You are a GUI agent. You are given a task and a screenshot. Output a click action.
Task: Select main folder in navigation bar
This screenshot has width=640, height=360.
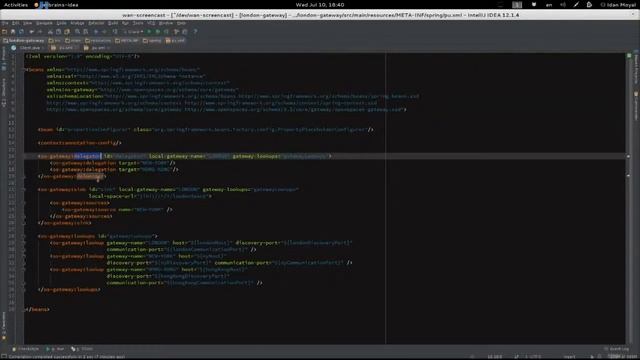point(73,41)
